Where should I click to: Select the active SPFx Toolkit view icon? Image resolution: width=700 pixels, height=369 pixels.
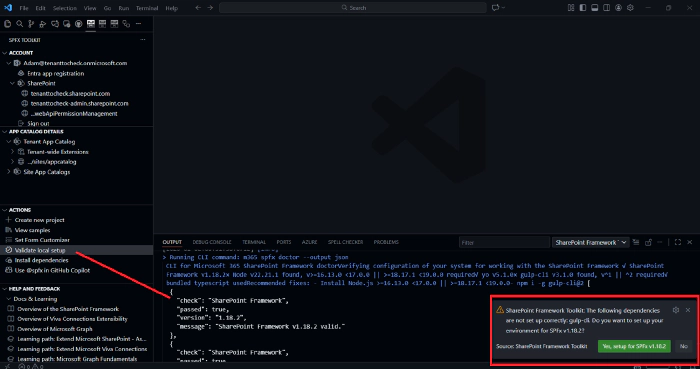point(91,24)
